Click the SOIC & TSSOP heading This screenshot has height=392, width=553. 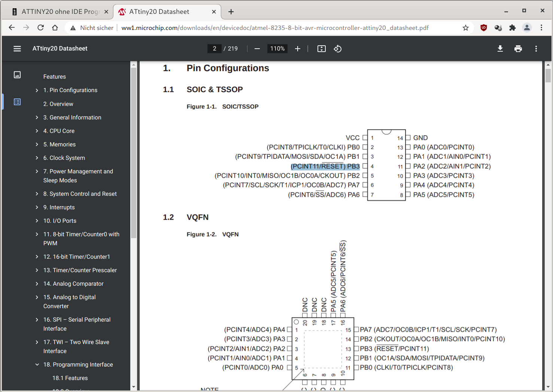tap(215, 89)
